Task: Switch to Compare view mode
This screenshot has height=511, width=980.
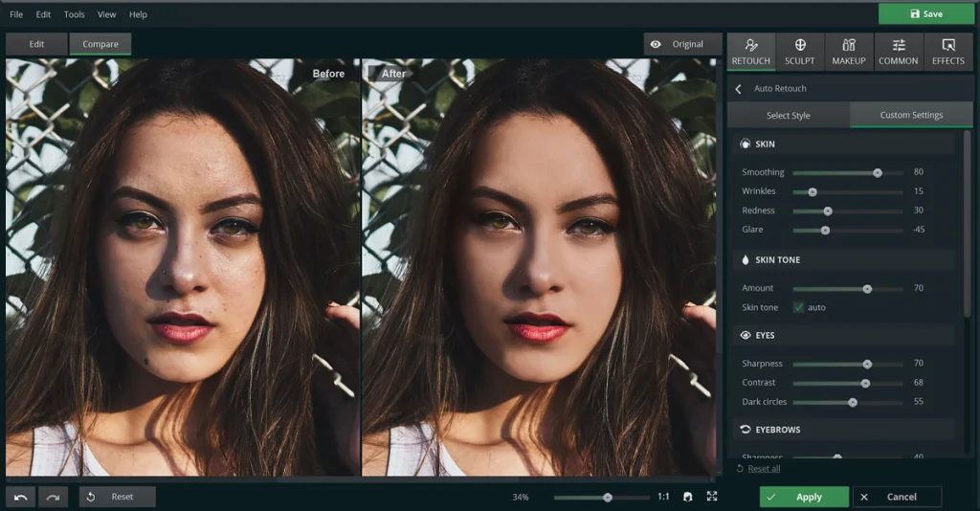Action: tap(100, 44)
